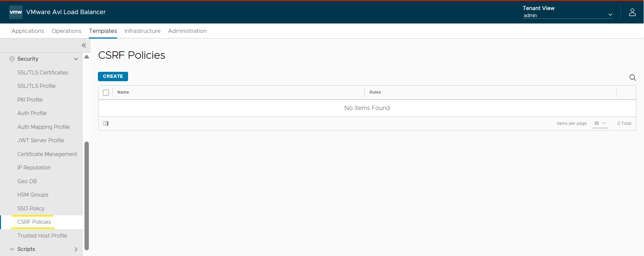
Task: Collapse the Security section chevron
Action: pyautogui.click(x=76, y=59)
